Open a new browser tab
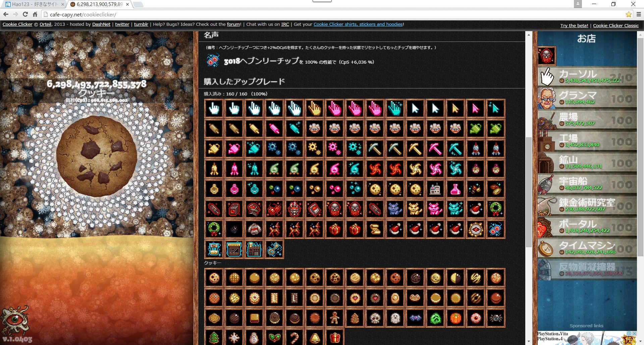Image resolution: width=644 pixels, height=345 pixels. point(138,4)
